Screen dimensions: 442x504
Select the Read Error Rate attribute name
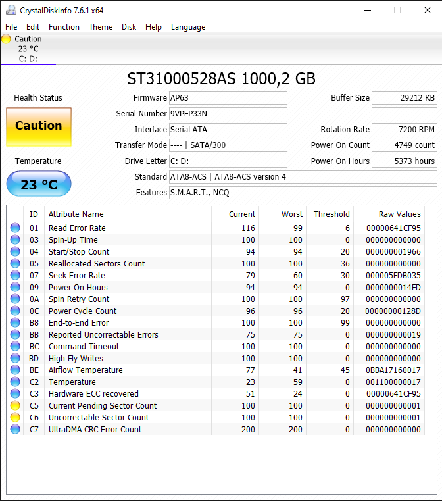click(x=77, y=228)
